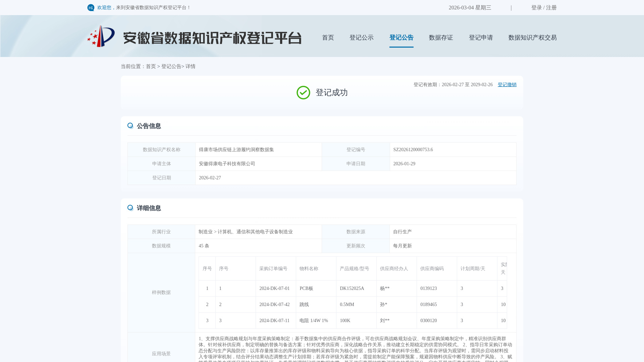Screen dimensions: 644x362
Task: Click the blue Hi greeting icon
Action: pos(91,8)
